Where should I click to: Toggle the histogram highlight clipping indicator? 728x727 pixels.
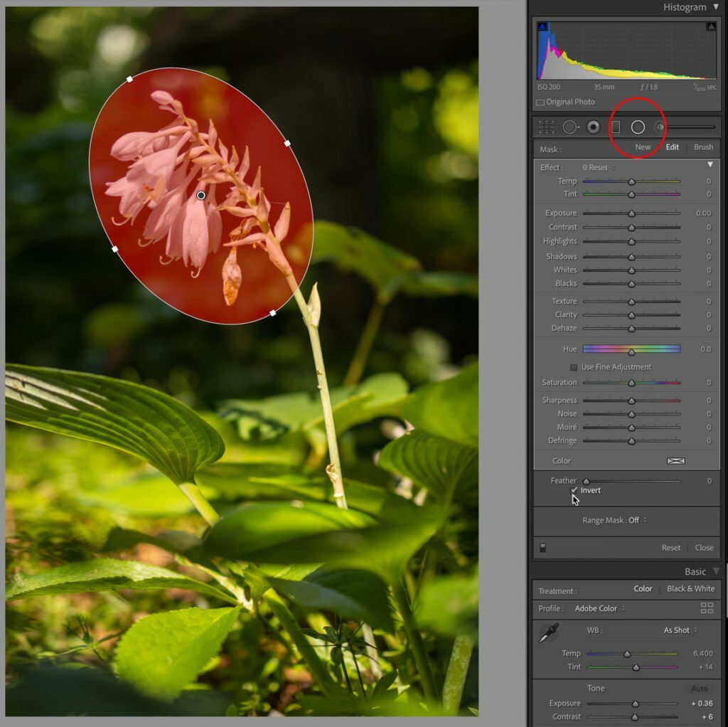point(711,26)
